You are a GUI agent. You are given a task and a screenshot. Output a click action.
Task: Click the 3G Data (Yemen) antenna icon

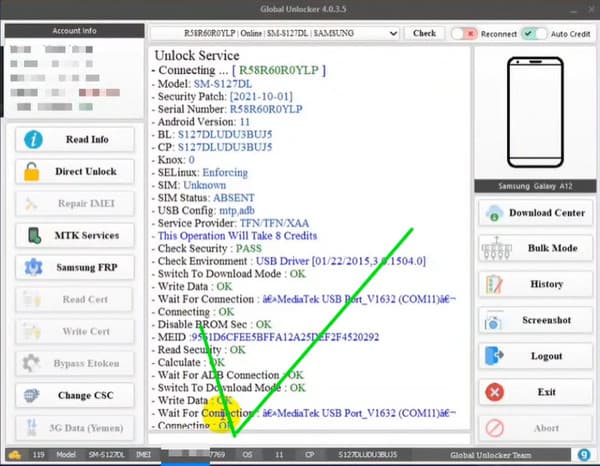[x=32, y=428]
